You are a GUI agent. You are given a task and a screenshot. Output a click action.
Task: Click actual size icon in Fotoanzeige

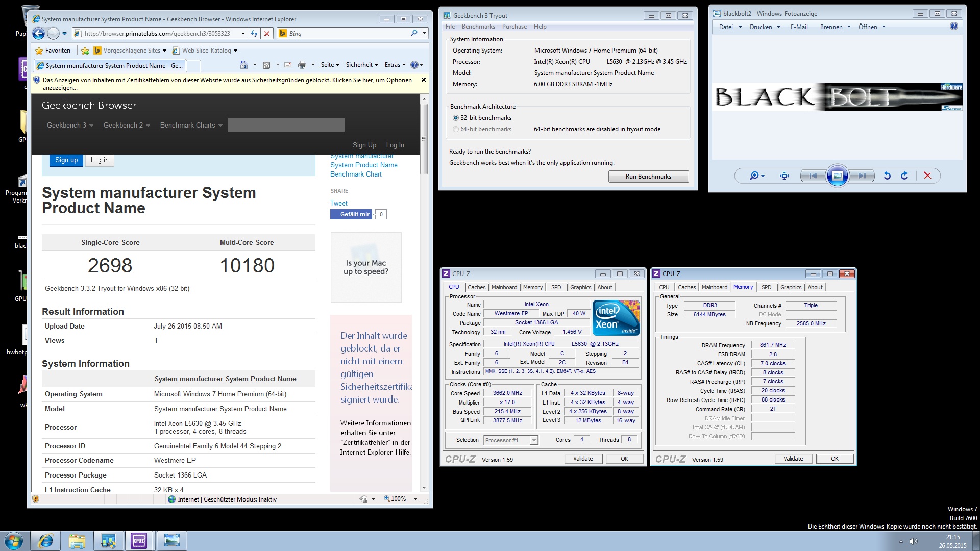785,176
